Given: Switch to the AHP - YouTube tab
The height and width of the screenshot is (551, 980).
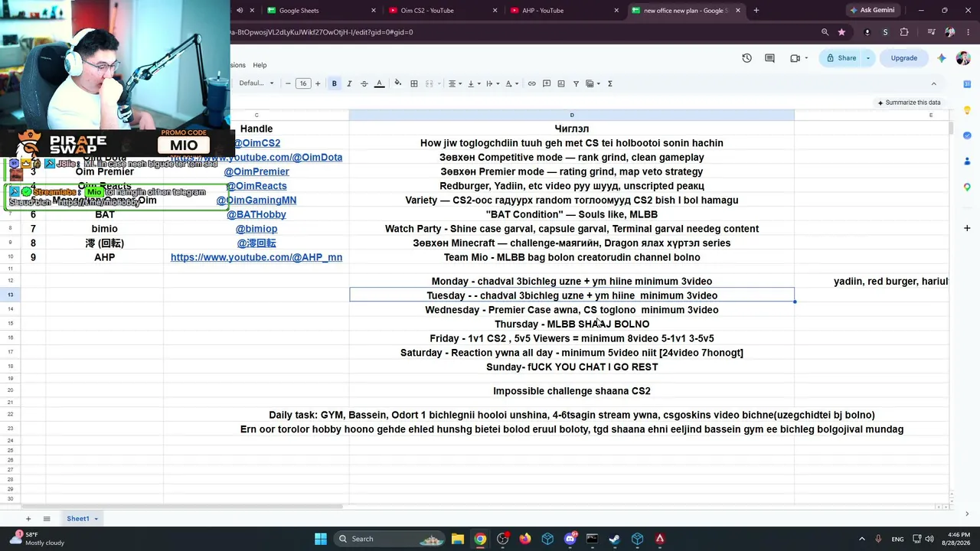Looking at the screenshot, I should [x=563, y=11].
